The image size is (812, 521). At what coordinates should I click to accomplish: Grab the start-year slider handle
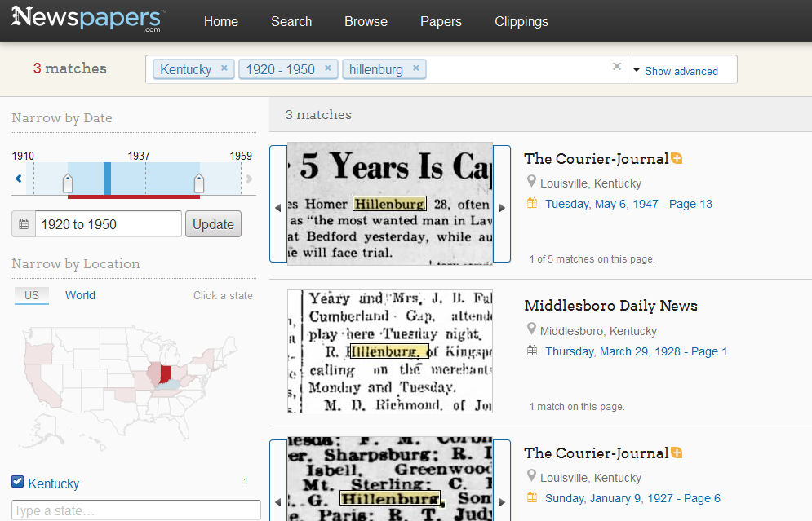[x=67, y=183]
